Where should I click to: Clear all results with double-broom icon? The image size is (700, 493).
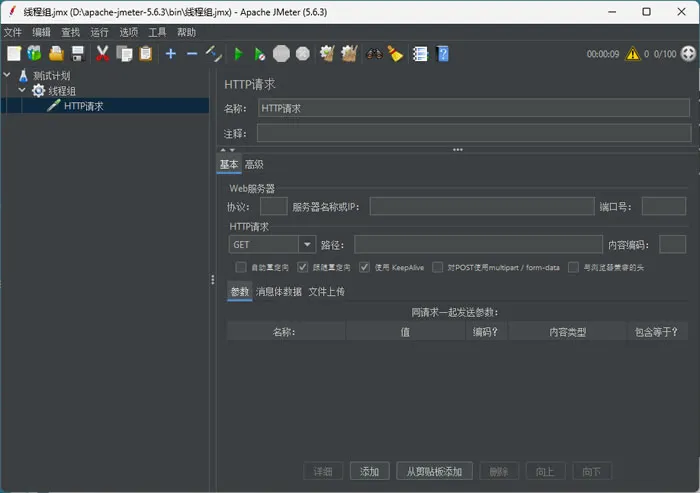tap(349, 54)
